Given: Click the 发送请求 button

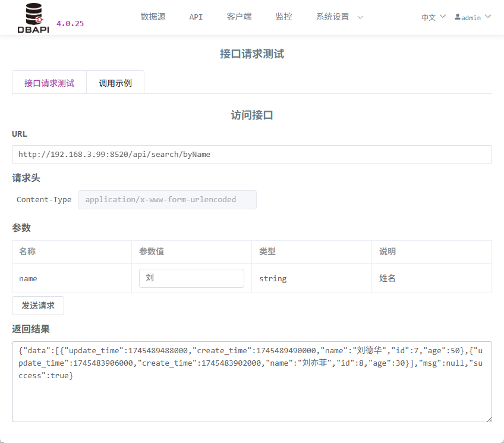Looking at the screenshot, I should pos(38,306).
